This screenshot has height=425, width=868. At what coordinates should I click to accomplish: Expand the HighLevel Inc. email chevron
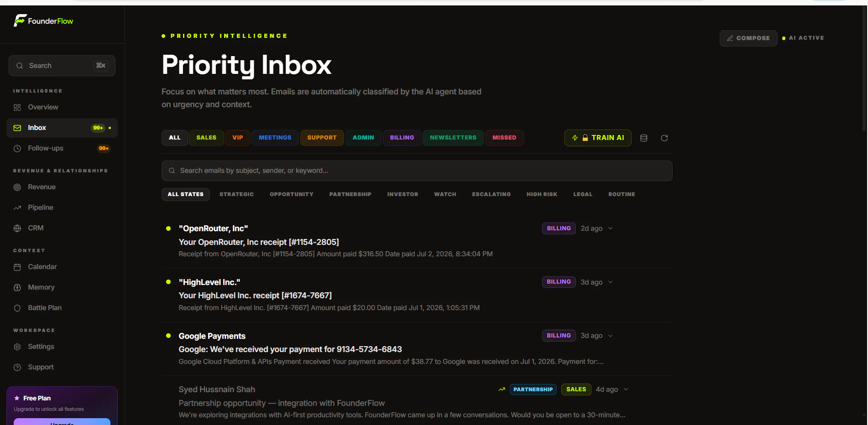(x=611, y=282)
